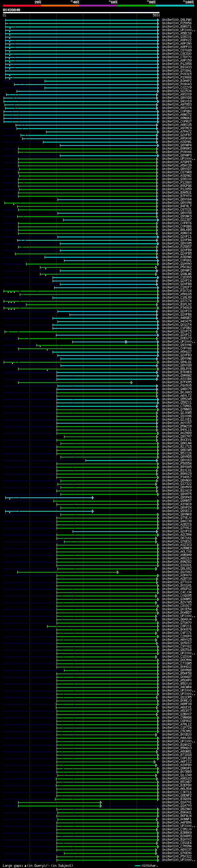Viewport: 197px width, 868px height.
Task: Select label UniRef100_P50362
Action: click(176, 267)
